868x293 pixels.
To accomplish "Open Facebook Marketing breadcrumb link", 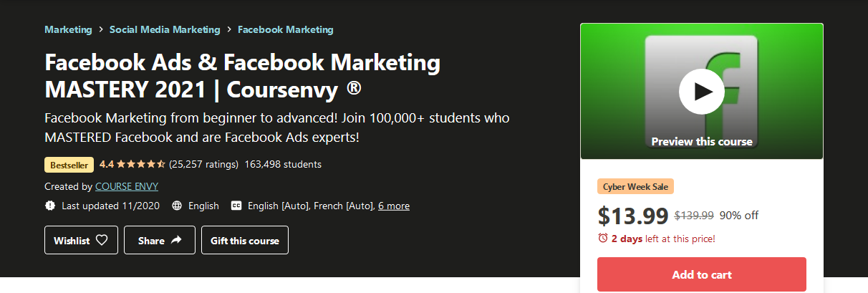I will (286, 29).
